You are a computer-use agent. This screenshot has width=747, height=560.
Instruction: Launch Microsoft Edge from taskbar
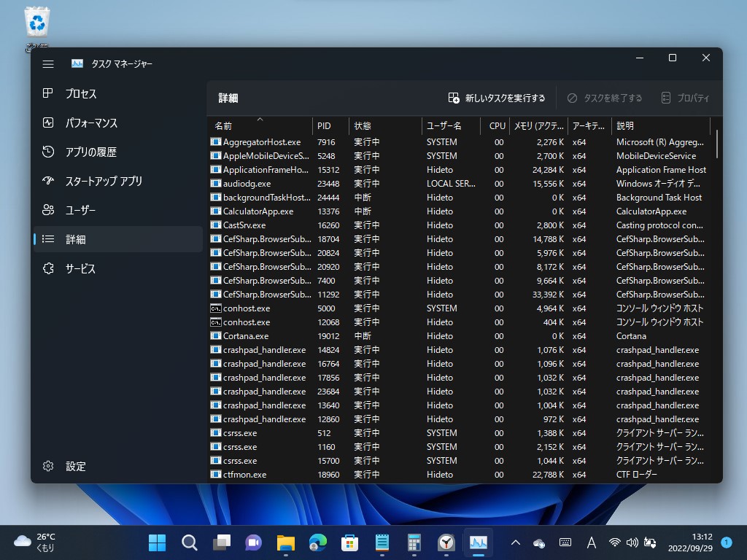click(318, 542)
